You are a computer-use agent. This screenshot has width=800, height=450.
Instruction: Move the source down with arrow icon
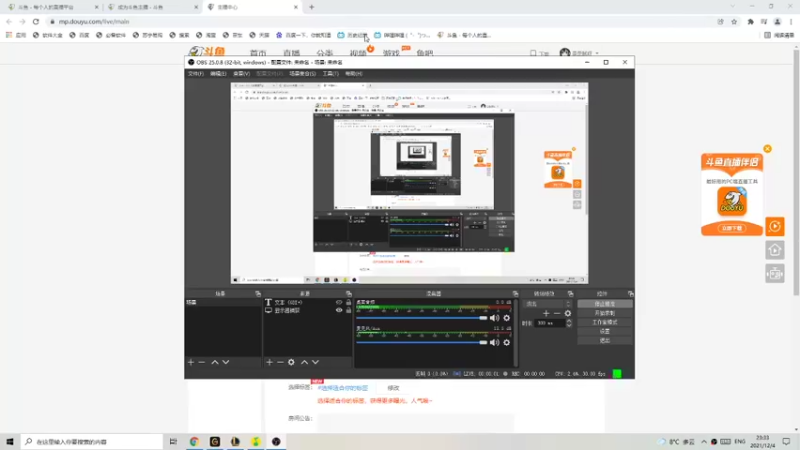[315, 362]
